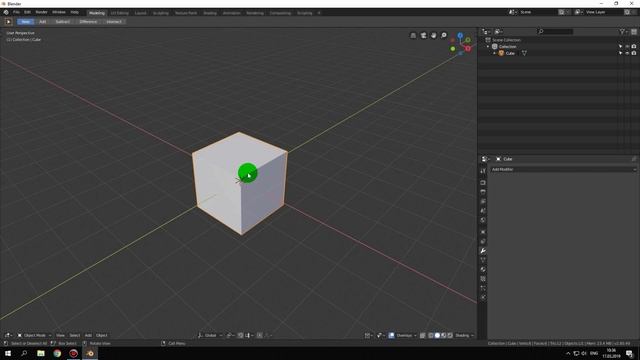Switch to the UV Editing workspace tab

point(120,13)
